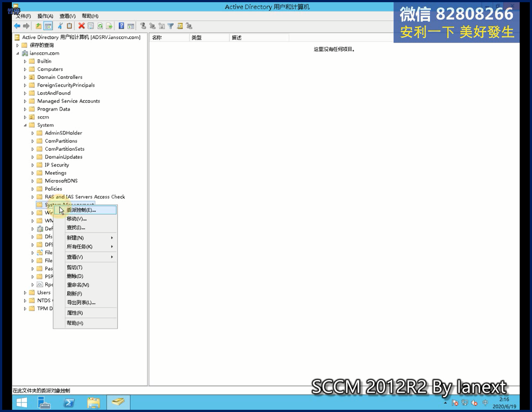This screenshot has width=532, height=412.
Task: Show hidden tray icons arrow
Action: [x=445, y=403]
